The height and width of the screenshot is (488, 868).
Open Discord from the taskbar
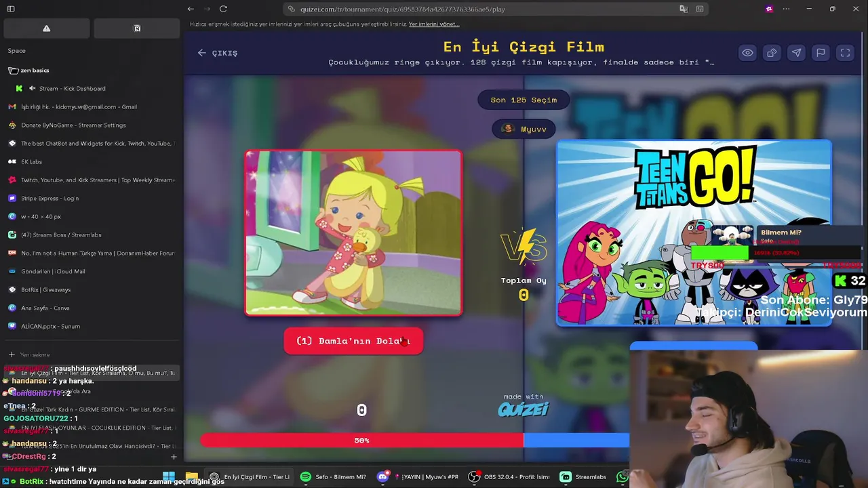[x=382, y=476]
